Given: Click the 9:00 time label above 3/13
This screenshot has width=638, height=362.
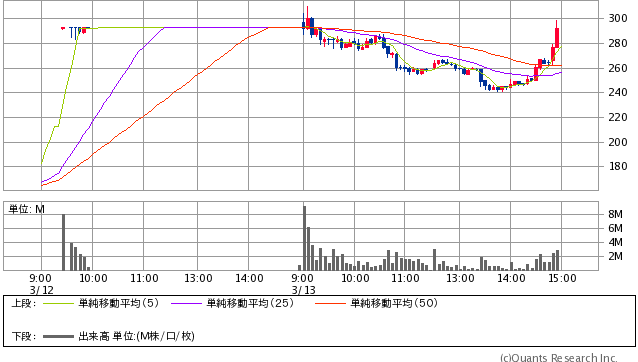Looking at the screenshot, I should coord(302,279).
